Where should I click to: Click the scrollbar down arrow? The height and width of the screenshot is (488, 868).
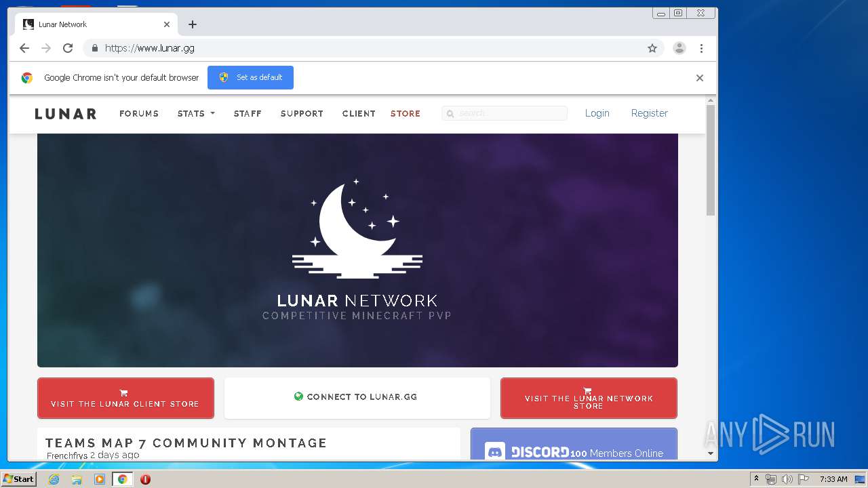click(711, 453)
